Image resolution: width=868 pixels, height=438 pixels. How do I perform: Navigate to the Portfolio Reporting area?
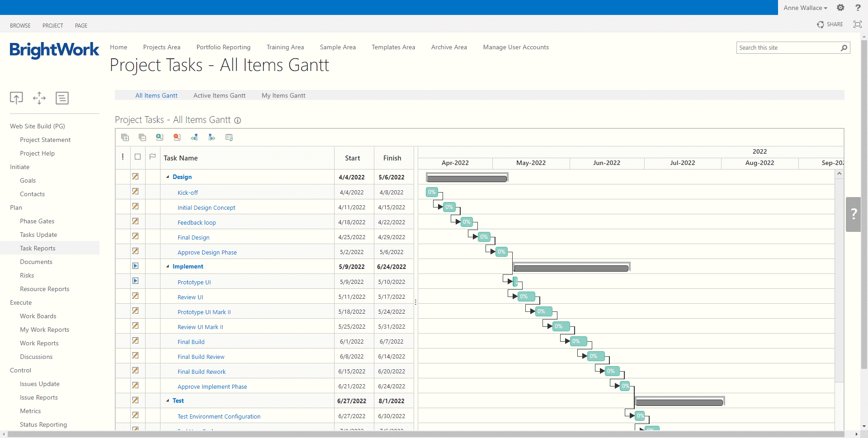tap(223, 47)
